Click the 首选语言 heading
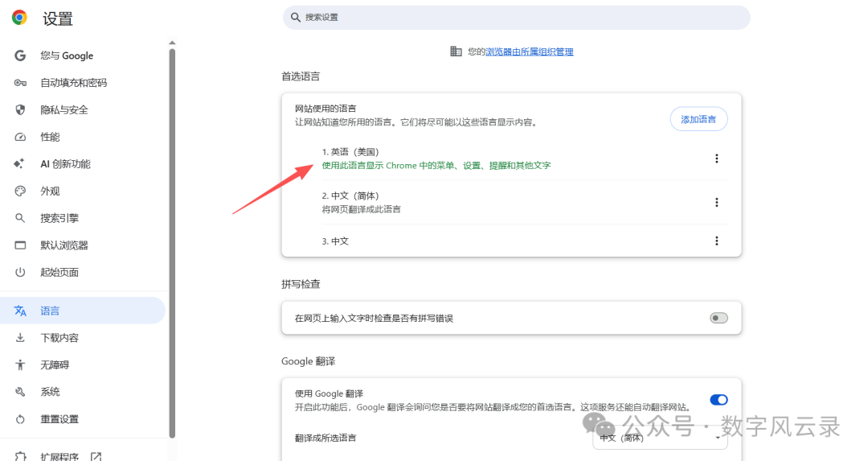 (x=301, y=76)
